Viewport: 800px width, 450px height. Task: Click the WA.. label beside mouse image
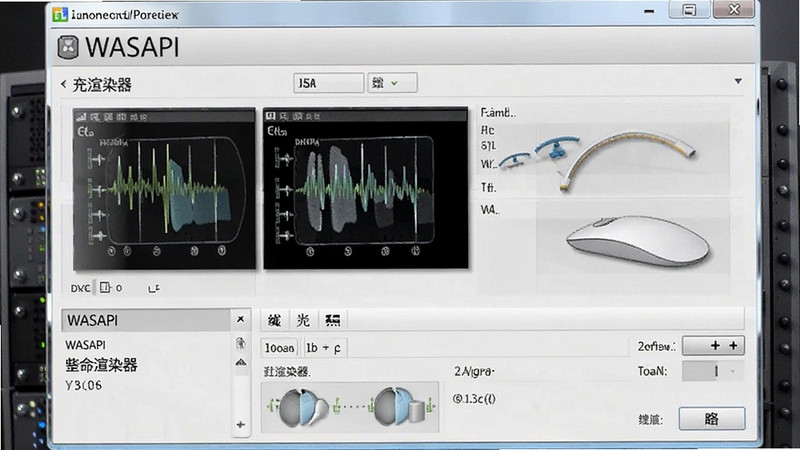point(490,210)
